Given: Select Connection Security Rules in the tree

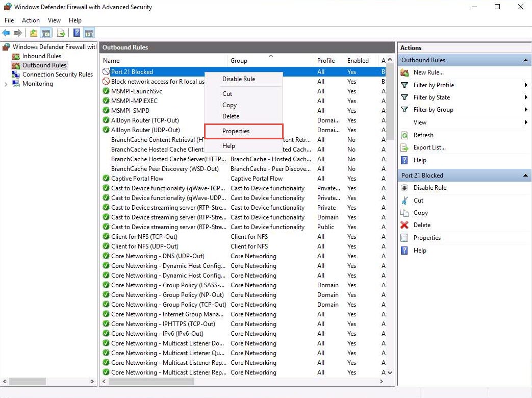Looking at the screenshot, I should pos(57,74).
